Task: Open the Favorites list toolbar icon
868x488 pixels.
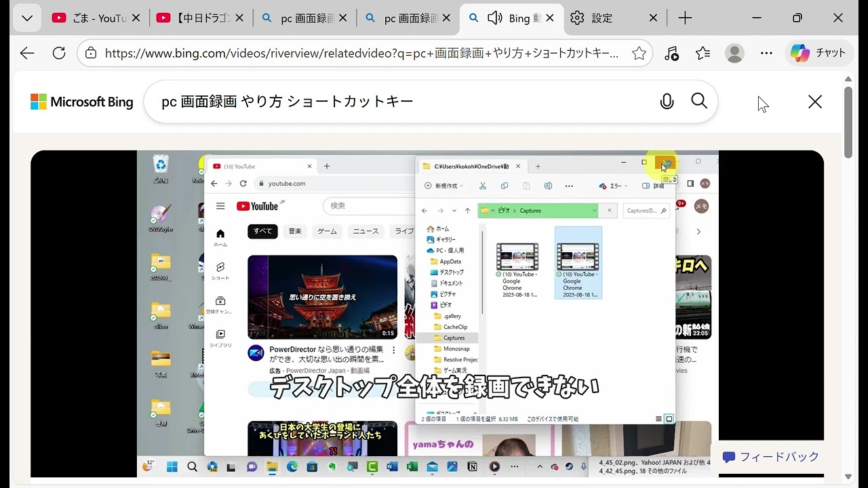Action: [x=703, y=53]
